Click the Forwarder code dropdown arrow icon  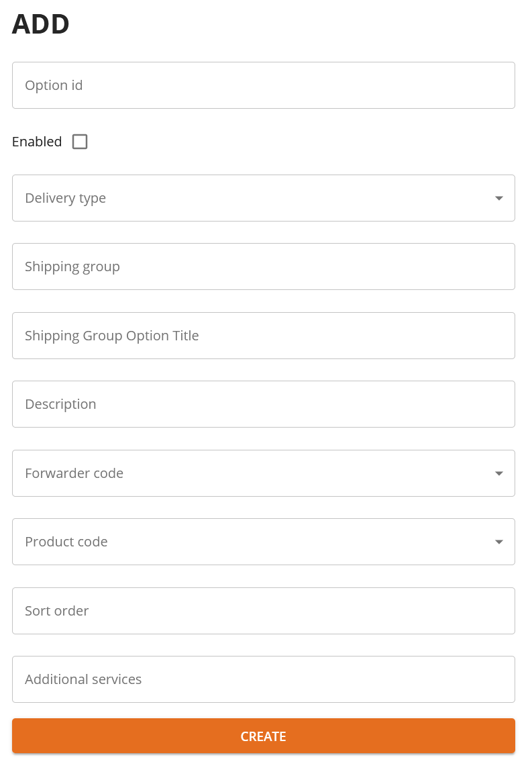498,473
